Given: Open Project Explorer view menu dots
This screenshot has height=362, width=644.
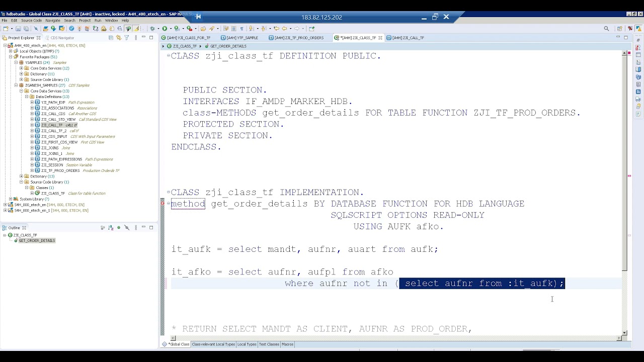Looking at the screenshot, I should (x=136, y=38).
